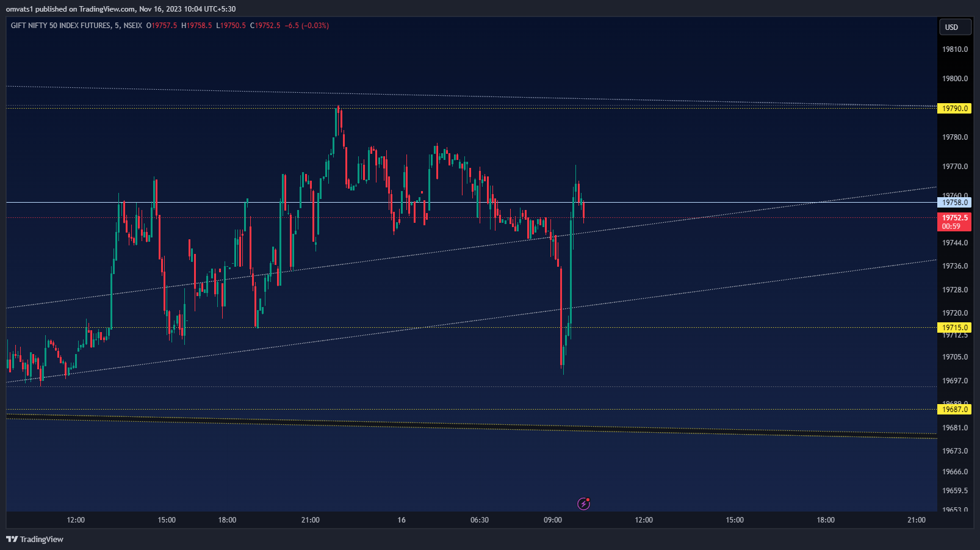980x550 pixels.
Task: Click the first 15:00 time axis label
Action: coord(167,520)
